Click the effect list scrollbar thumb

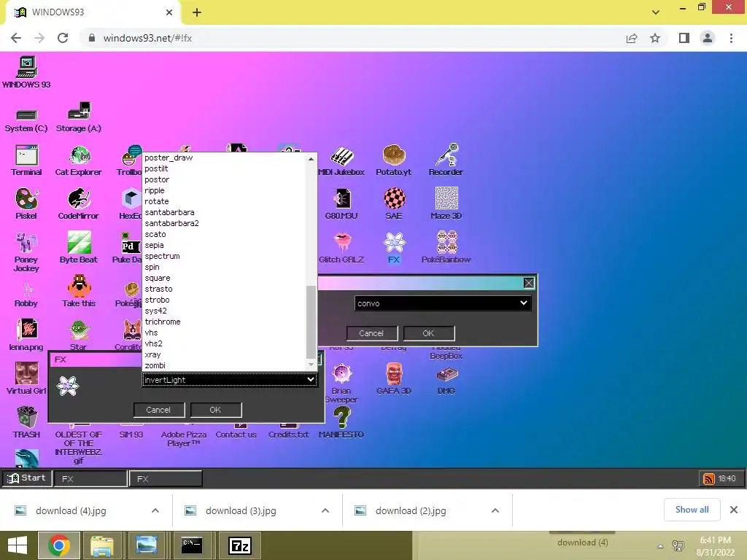pyautogui.click(x=311, y=322)
